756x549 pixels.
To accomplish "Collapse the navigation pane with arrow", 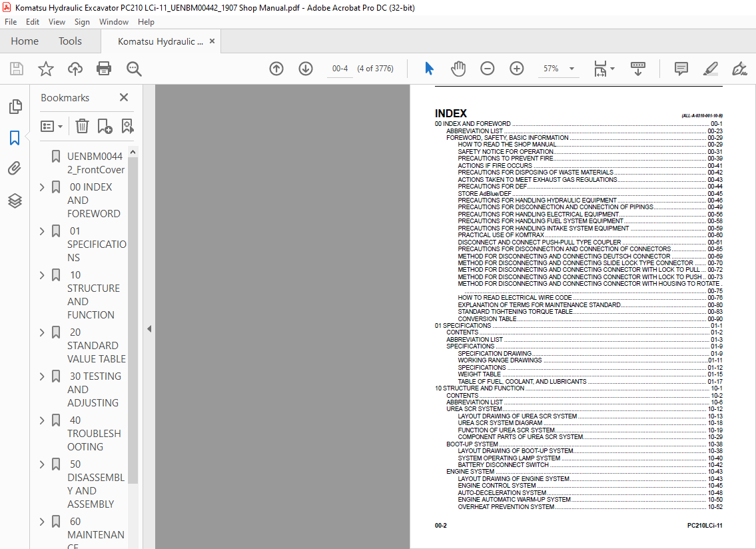I will click(149, 329).
